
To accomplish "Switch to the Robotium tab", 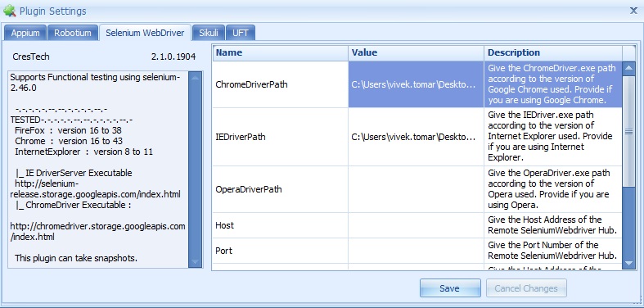I will pos(73,33).
